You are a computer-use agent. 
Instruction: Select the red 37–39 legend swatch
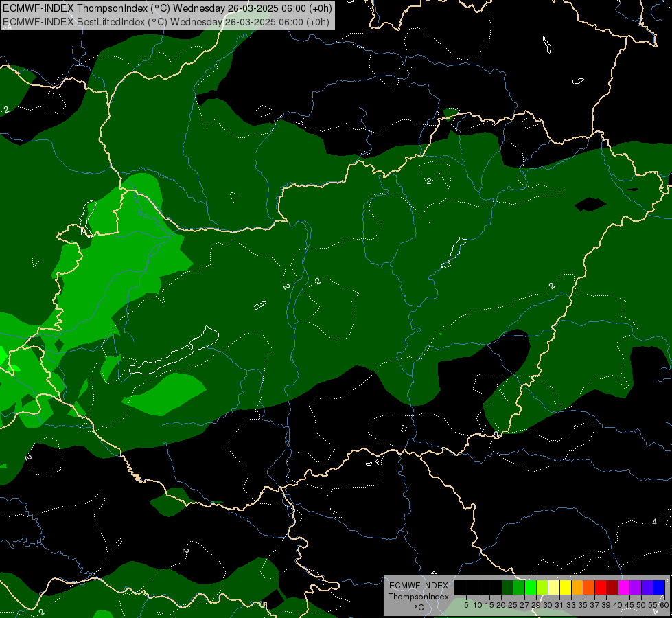coord(601,587)
